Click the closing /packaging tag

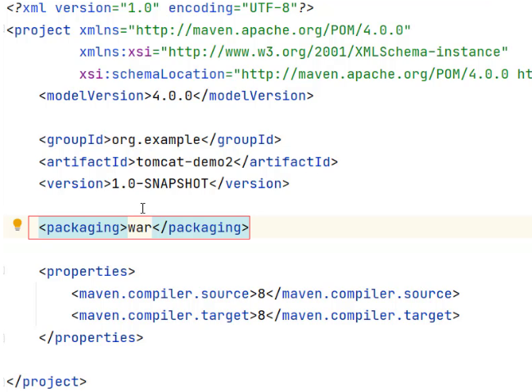pyautogui.click(x=201, y=228)
